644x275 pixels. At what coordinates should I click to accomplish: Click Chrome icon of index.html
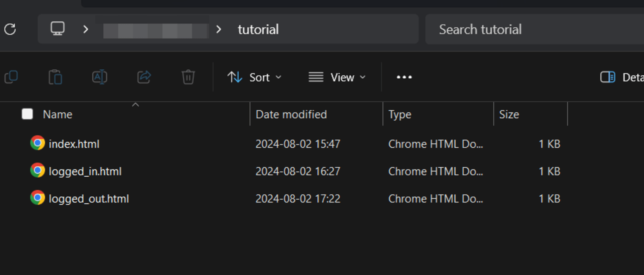coord(38,143)
